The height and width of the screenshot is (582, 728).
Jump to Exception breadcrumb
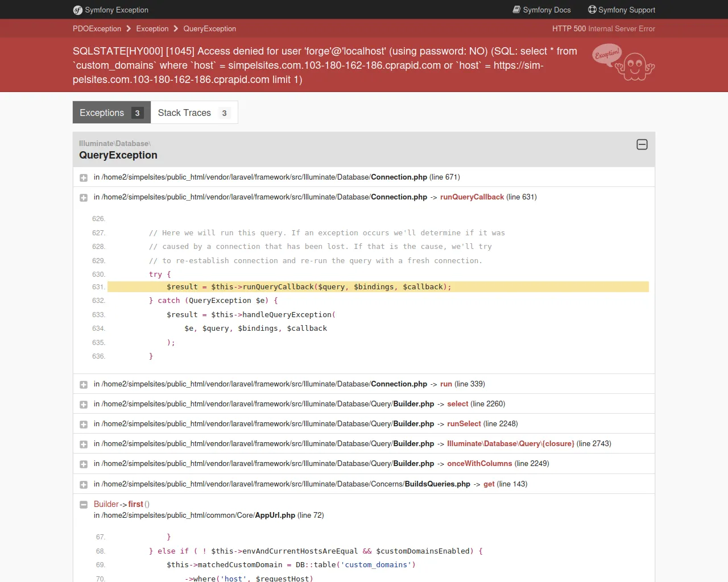152,28
